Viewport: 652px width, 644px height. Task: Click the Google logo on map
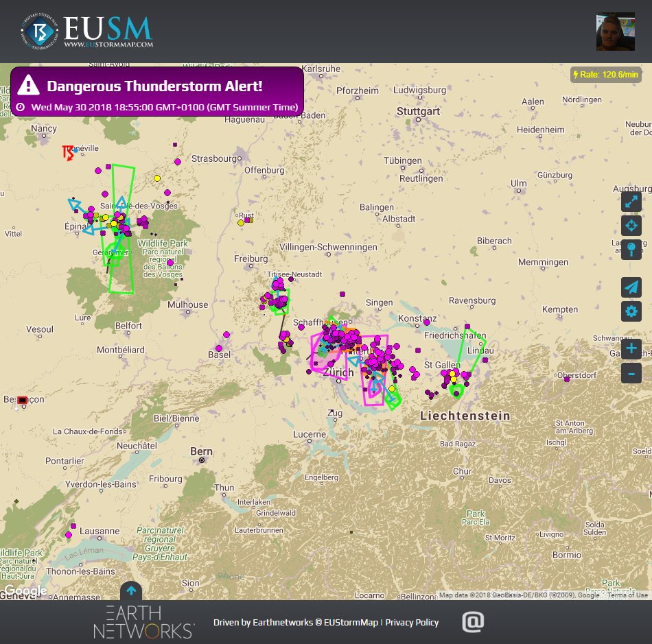point(25,591)
